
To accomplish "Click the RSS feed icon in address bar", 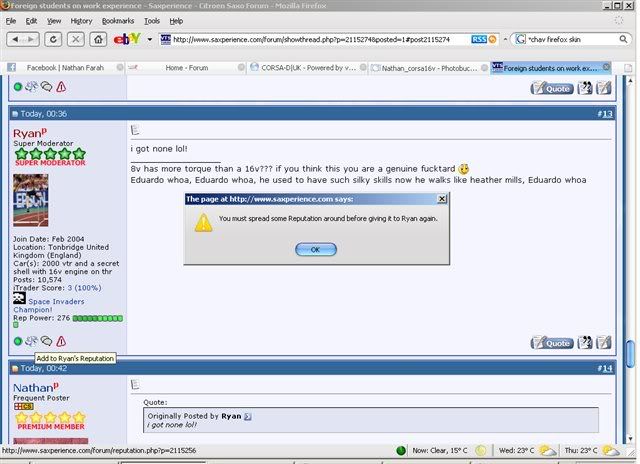I will tap(479, 38).
